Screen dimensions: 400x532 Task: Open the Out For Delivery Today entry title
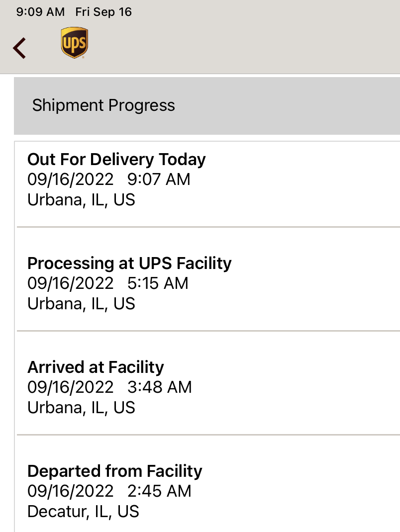(x=116, y=160)
